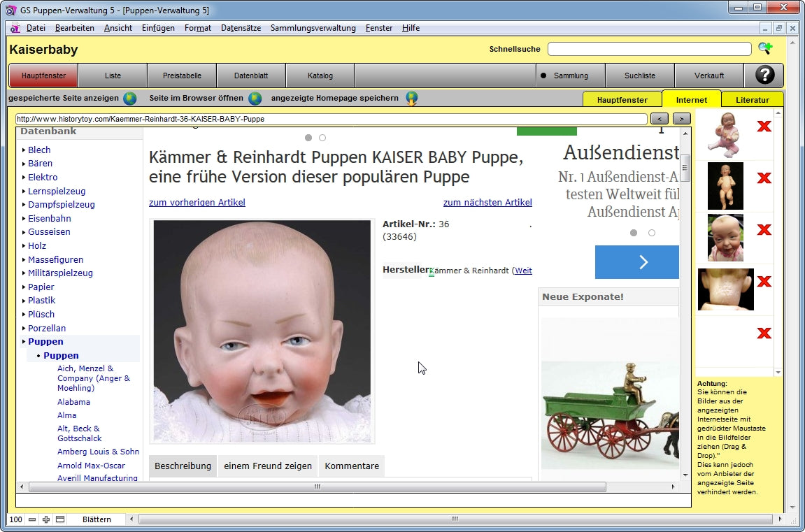Image resolution: width=805 pixels, height=532 pixels.
Task: Open the Sammlungsverwaltung menu
Action: [313, 28]
